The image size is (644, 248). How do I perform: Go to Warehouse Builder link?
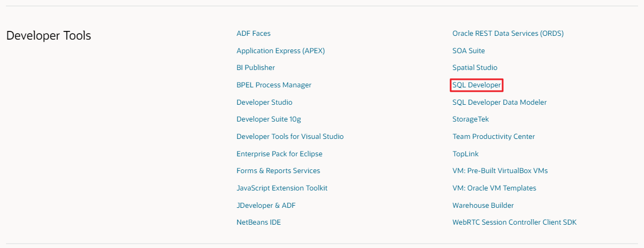[x=483, y=205]
